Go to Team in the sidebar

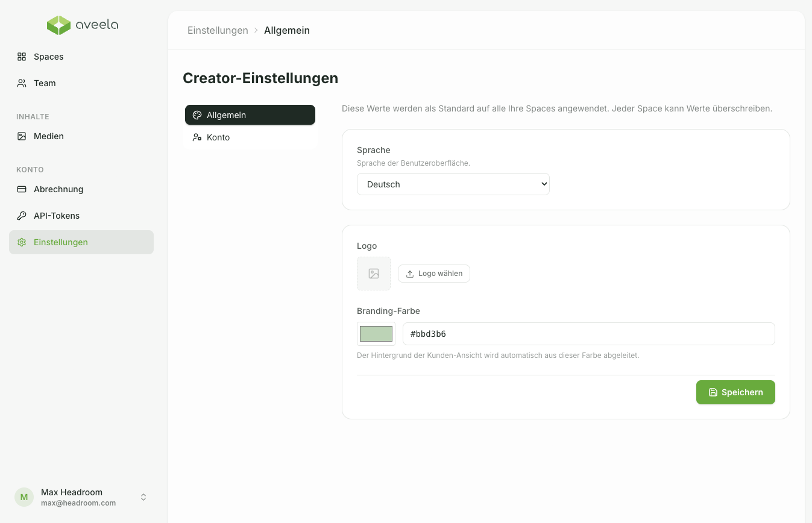pos(81,83)
